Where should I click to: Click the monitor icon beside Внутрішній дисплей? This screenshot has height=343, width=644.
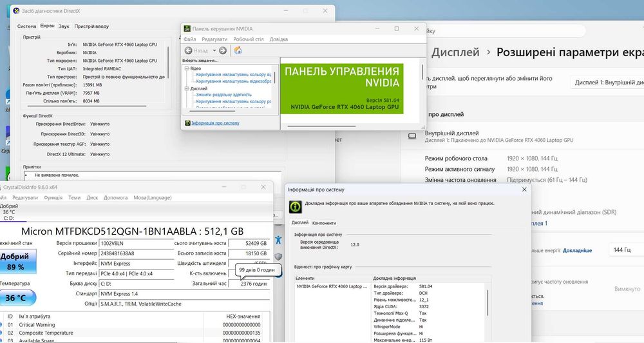412,136
